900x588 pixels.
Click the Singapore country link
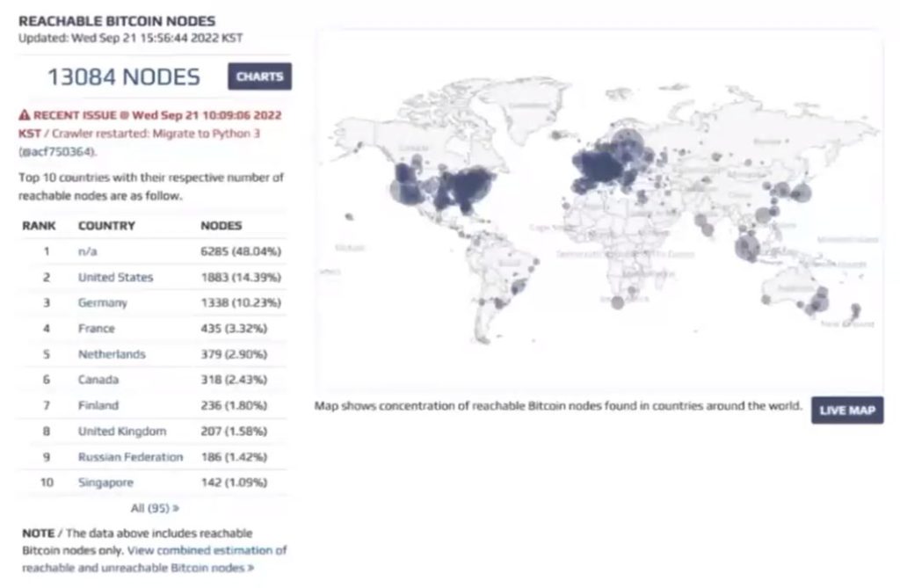(x=105, y=483)
